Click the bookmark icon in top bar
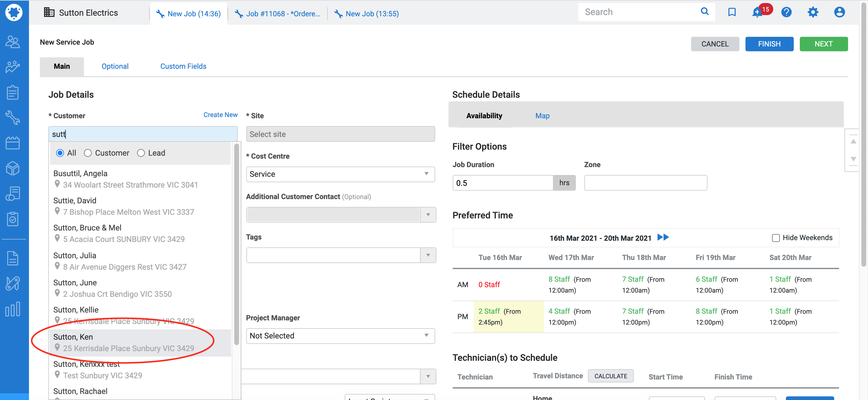The height and width of the screenshot is (400, 868). 732,12
